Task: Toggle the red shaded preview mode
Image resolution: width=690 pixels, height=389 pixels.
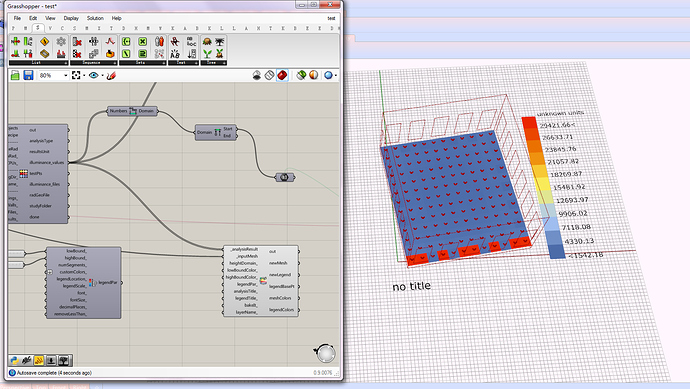Action: pyautogui.click(x=282, y=75)
